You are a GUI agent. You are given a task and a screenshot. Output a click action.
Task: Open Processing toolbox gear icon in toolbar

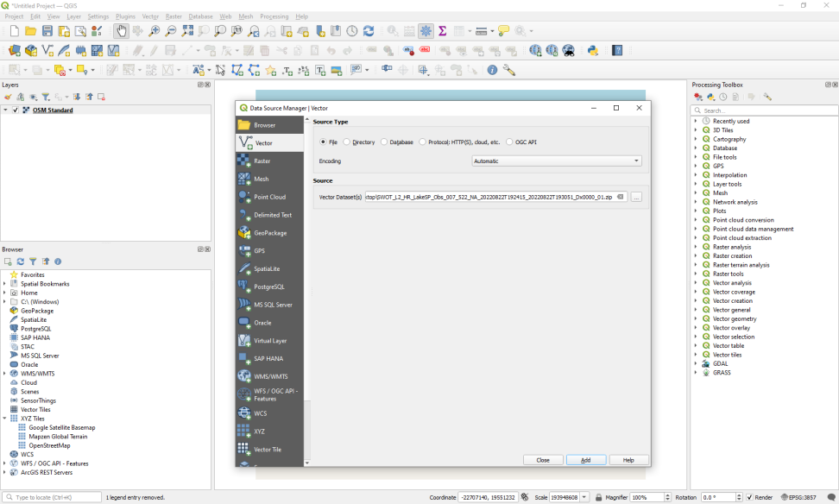click(x=426, y=31)
